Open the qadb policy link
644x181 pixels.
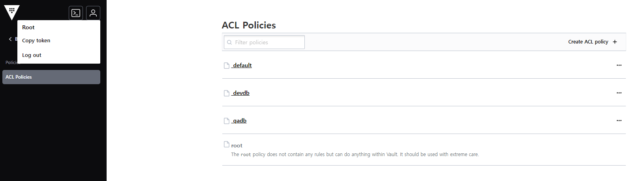point(239,121)
